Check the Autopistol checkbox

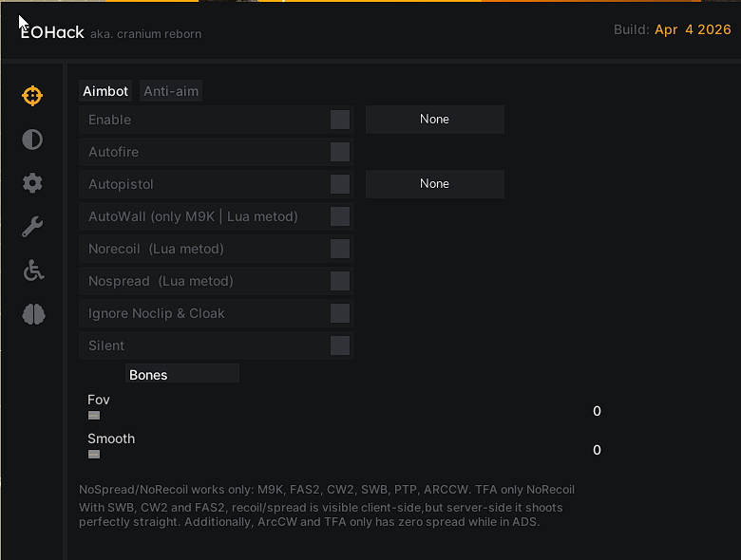[340, 184]
